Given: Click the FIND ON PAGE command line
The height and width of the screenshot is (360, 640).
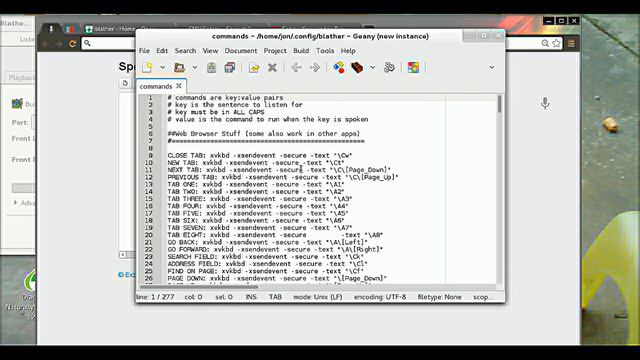Looking at the screenshot, I should [265, 271].
